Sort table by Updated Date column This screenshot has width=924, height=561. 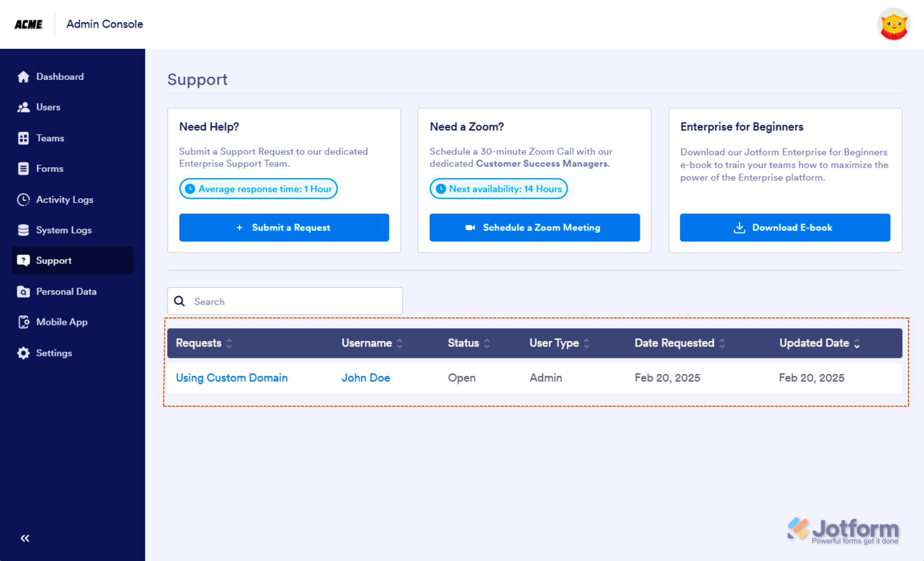tap(857, 343)
